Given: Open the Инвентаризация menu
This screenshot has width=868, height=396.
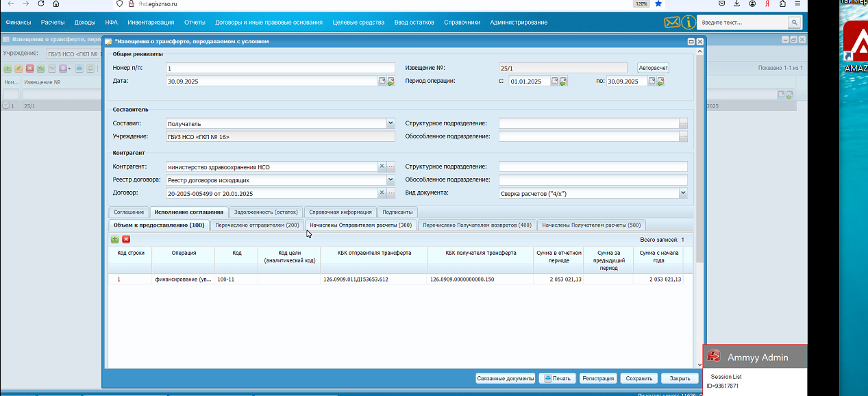Looking at the screenshot, I should 151,23.
